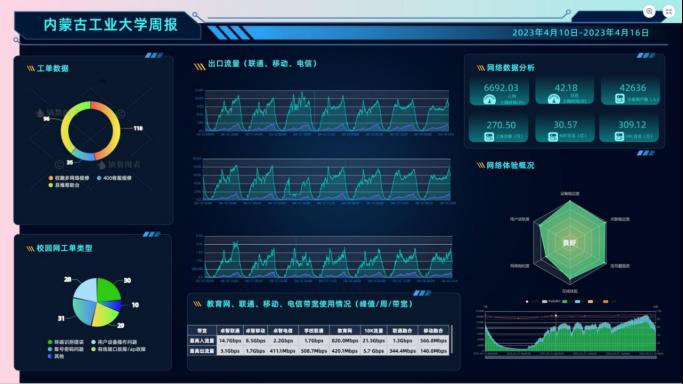Click the gauge icon under 42.18
Viewport: 683px width, 384px height.
(x=554, y=99)
